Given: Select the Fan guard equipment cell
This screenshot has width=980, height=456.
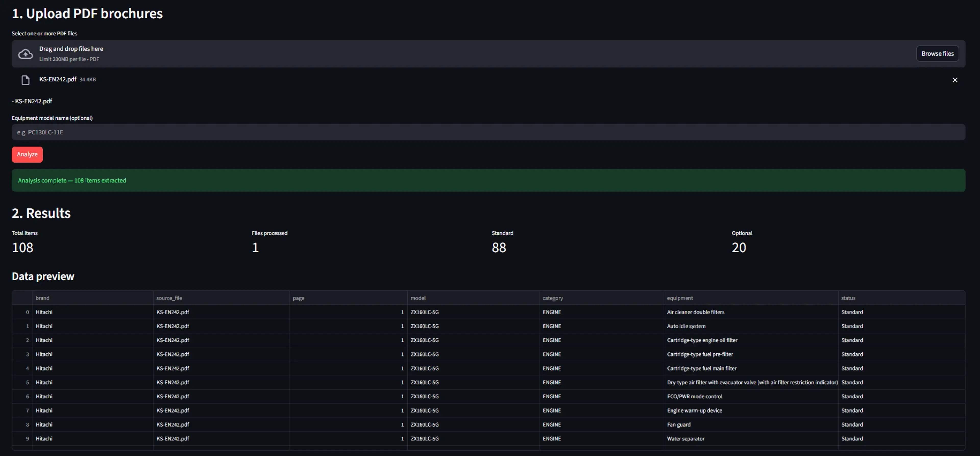Looking at the screenshot, I should (x=751, y=424).
